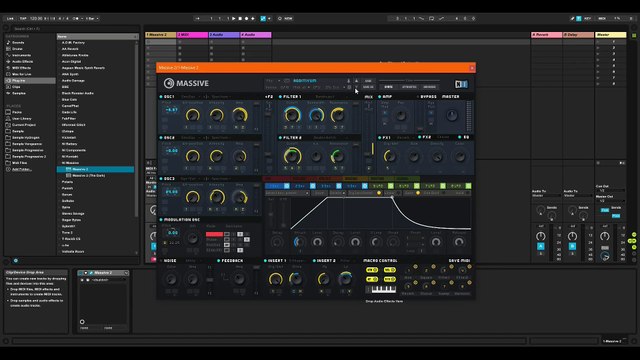
Task: Toggle OSC1 on or off
Action: click(161, 97)
